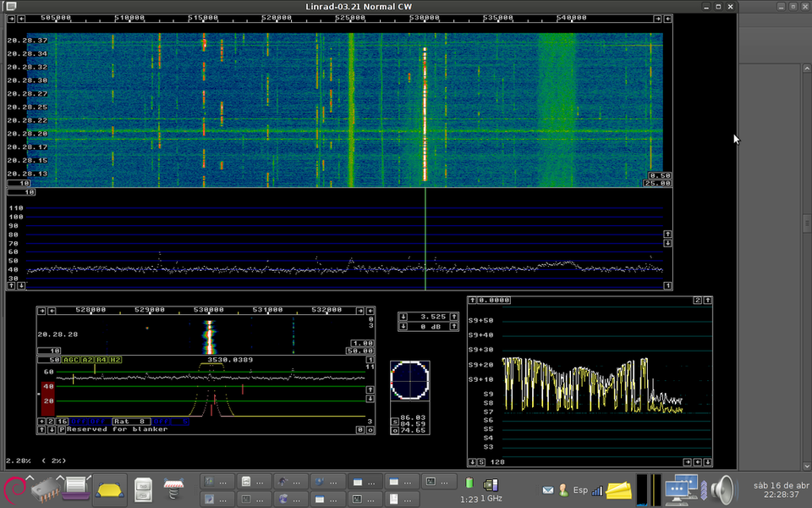Click the Rat 8 blanker ratio field

pyautogui.click(x=131, y=421)
